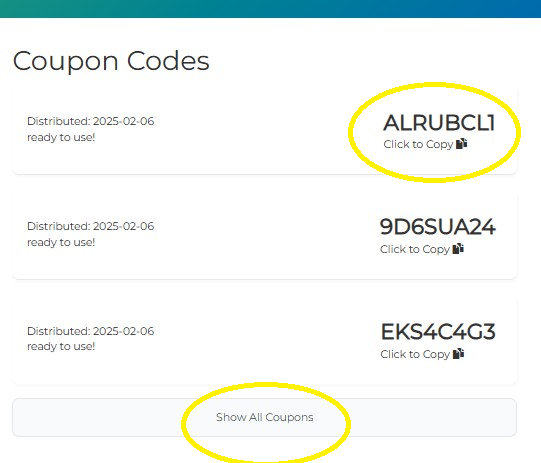Copy coupon code EKS4C4G3

click(x=438, y=332)
